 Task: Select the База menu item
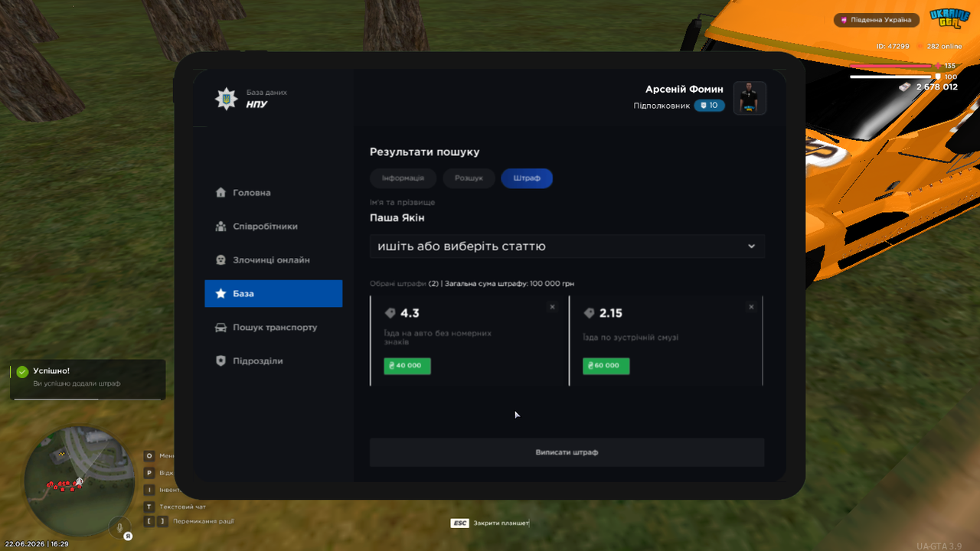pyautogui.click(x=273, y=294)
